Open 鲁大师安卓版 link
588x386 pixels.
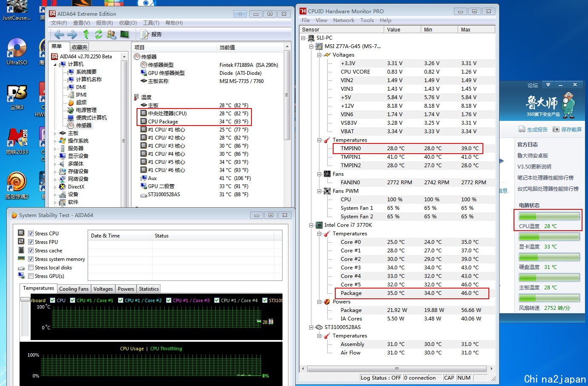click(532, 155)
